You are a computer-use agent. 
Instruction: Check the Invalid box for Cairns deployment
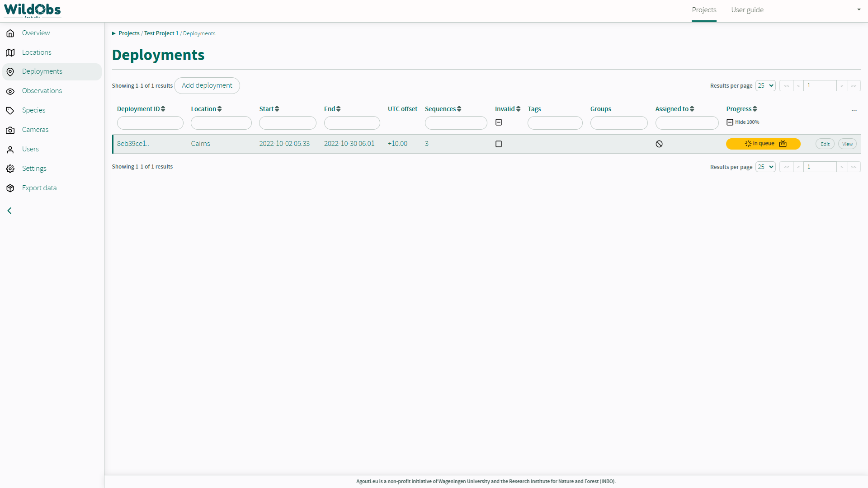click(499, 144)
